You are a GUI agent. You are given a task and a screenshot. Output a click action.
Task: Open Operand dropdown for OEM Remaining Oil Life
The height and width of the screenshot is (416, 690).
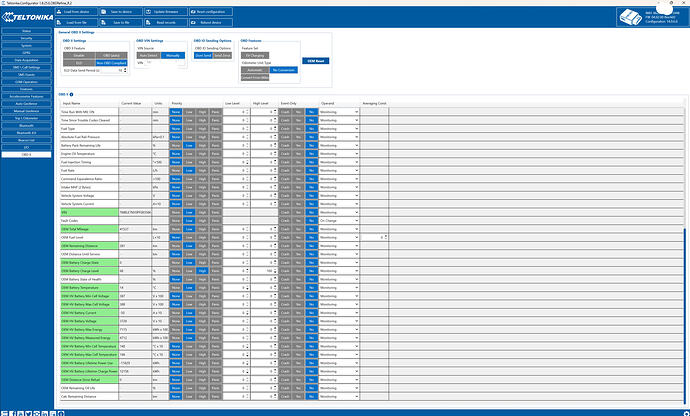point(339,388)
